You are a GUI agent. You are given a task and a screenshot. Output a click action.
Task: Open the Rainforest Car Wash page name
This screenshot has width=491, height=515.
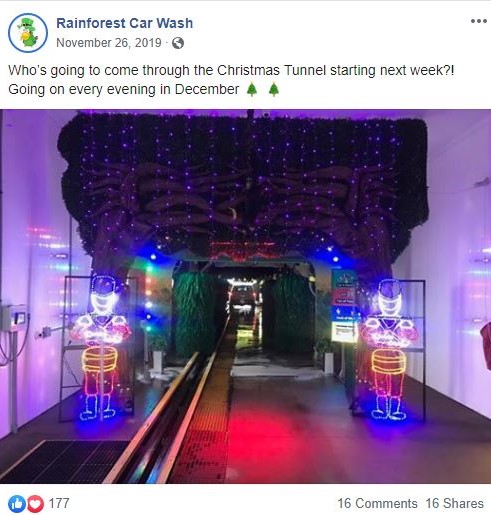pos(125,23)
